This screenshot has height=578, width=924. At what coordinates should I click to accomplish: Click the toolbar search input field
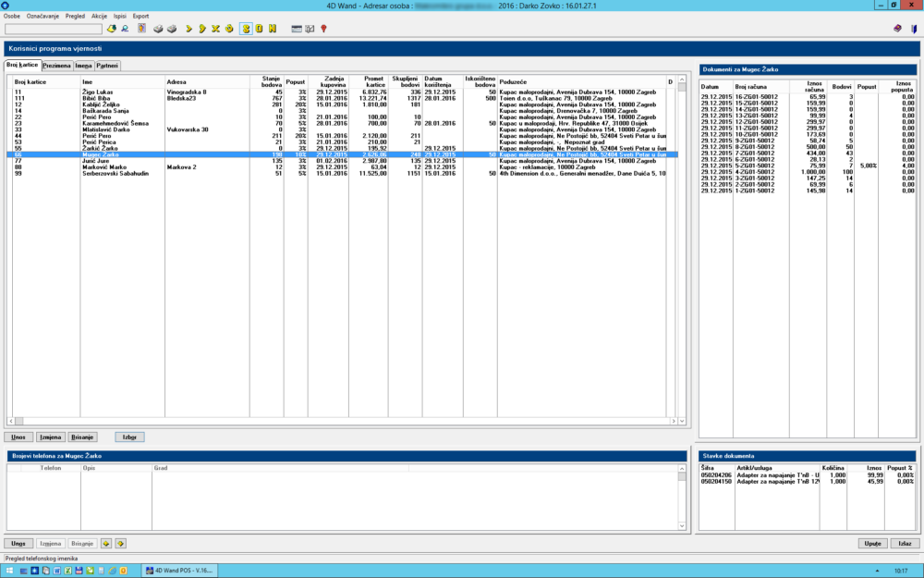53,29
